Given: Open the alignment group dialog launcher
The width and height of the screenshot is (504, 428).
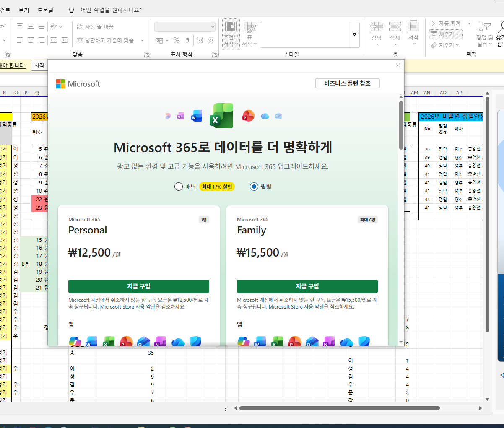Looking at the screenshot, I should pos(147,54).
